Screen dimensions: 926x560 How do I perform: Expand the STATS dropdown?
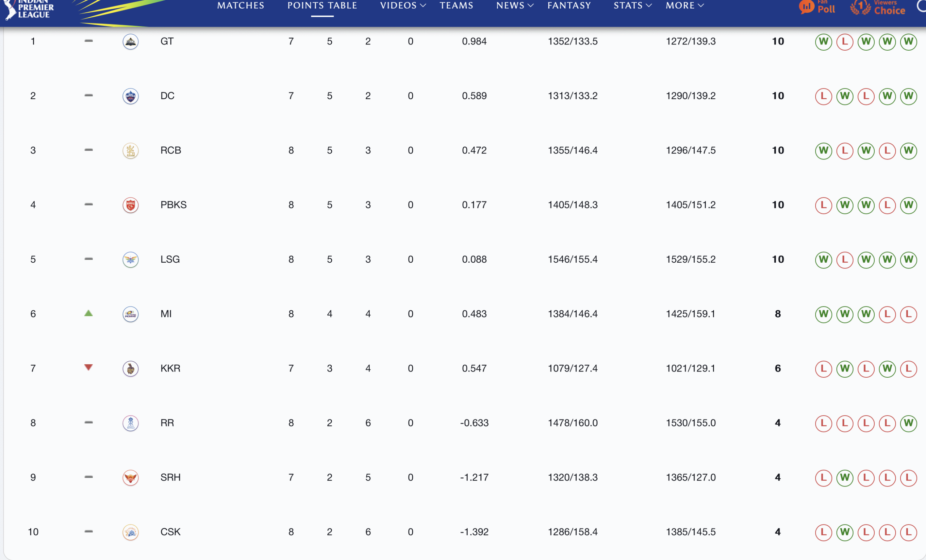pyautogui.click(x=632, y=6)
